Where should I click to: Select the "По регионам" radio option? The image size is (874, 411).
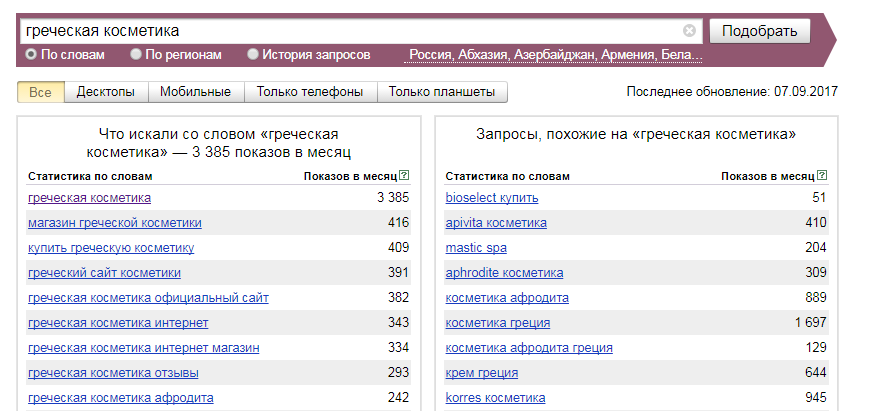click(135, 55)
